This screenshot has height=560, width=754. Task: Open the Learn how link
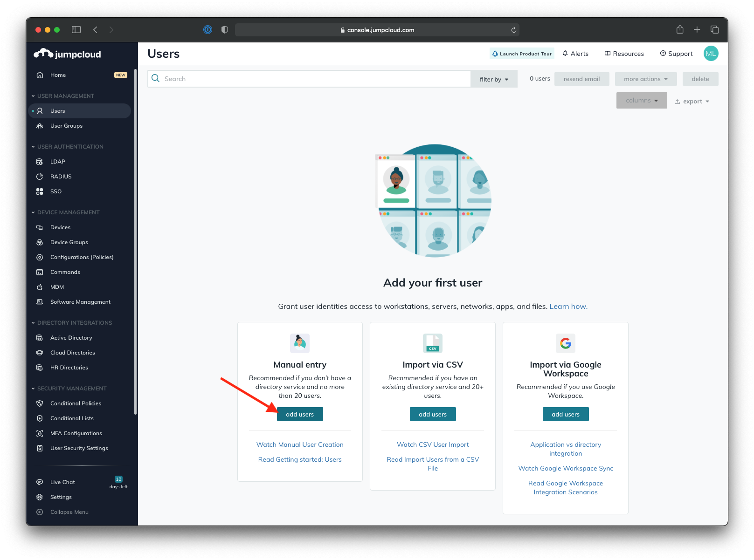click(x=568, y=307)
